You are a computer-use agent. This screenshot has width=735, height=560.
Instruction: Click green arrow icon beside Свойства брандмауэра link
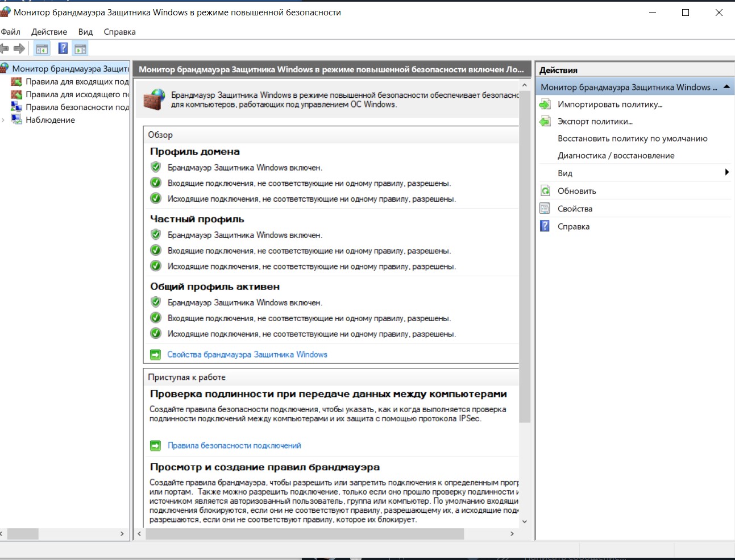155,355
